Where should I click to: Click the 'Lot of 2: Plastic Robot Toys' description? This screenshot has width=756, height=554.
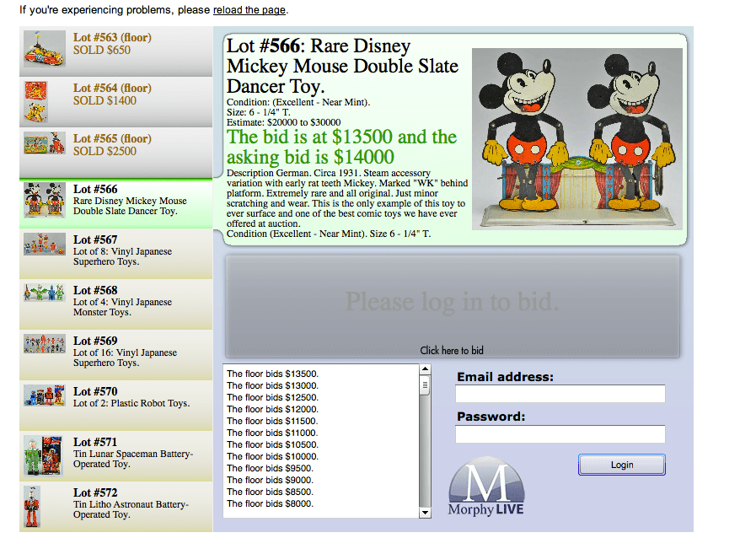(131, 403)
